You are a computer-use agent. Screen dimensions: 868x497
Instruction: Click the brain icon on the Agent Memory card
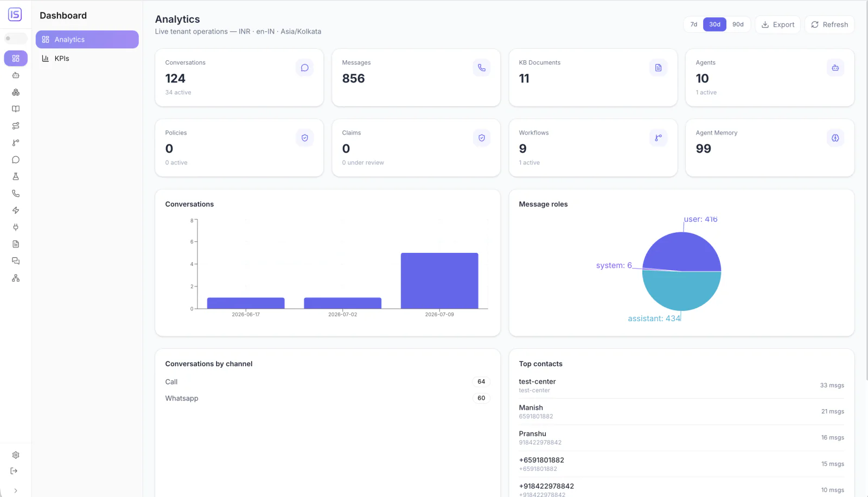coord(835,138)
